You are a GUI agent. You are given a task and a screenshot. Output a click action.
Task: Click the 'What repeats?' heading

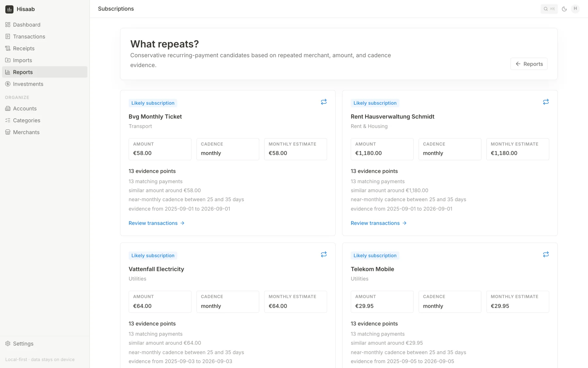[165, 44]
